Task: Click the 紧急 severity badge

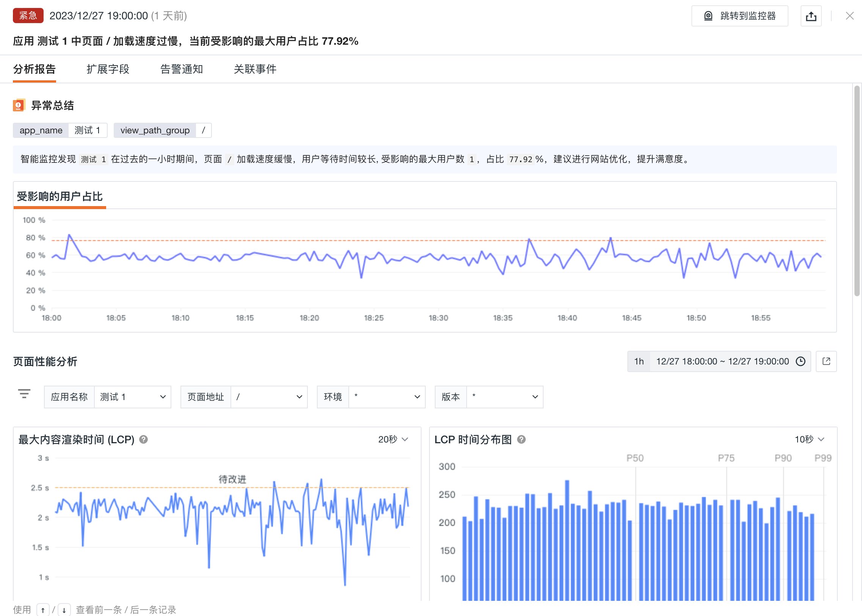Action: coord(28,16)
